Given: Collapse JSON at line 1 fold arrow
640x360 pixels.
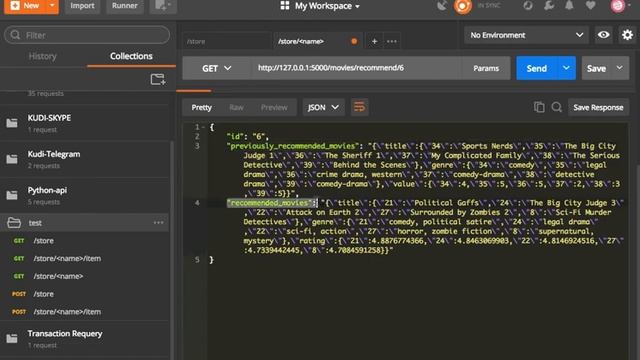Looking at the screenshot, I should [203, 127].
